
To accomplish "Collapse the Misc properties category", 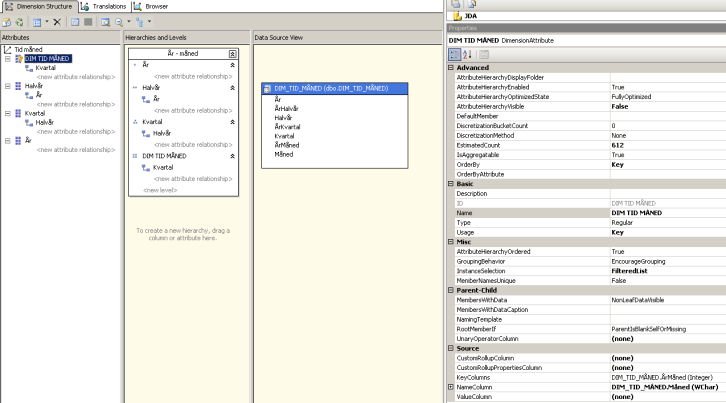I will coord(451,242).
